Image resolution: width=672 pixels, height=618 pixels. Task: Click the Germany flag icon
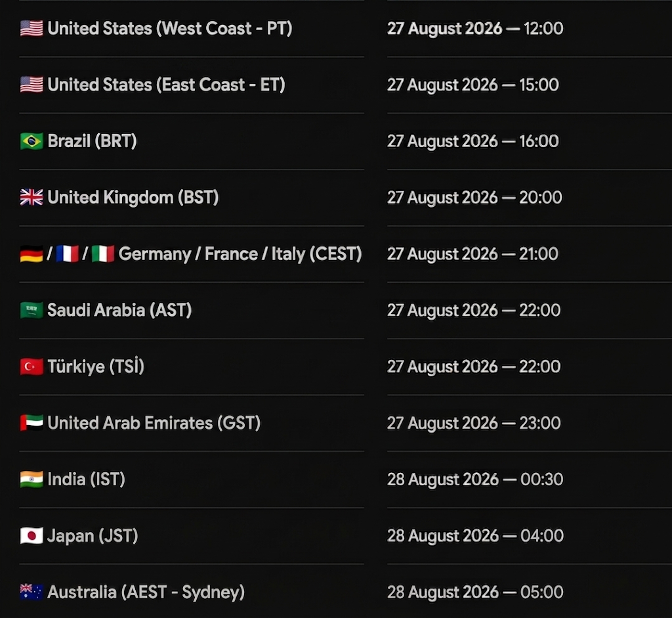[31, 254]
